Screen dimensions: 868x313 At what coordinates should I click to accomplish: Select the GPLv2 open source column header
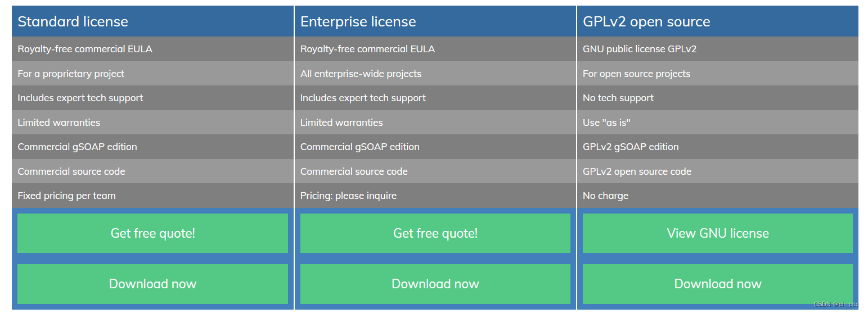coord(718,21)
